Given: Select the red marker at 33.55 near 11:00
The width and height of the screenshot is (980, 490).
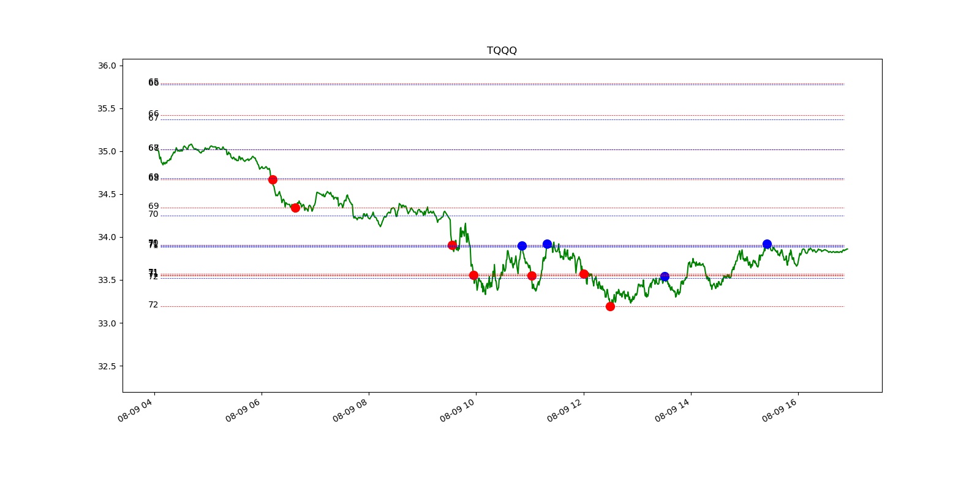Looking at the screenshot, I should click(532, 276).
